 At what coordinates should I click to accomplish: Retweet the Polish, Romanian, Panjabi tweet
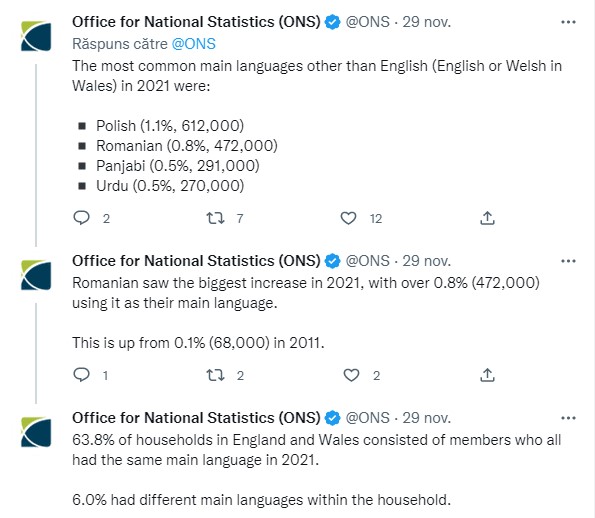pyautogui.click(x=215, y=218)
